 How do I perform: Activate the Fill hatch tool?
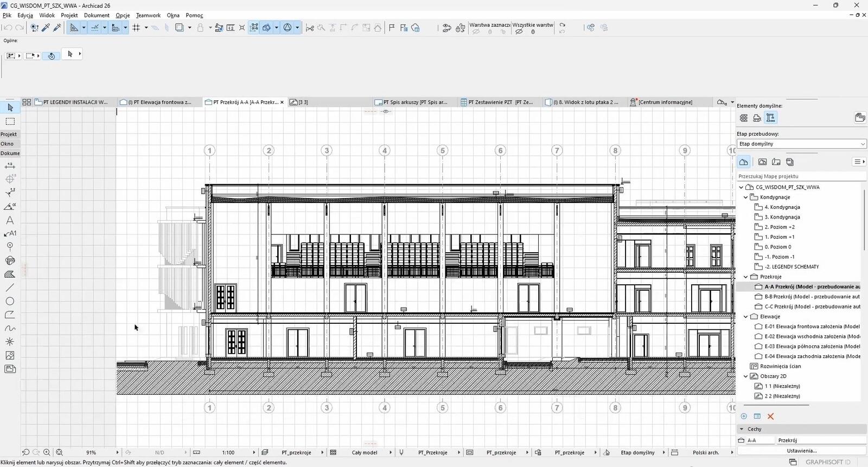point(10,274)
